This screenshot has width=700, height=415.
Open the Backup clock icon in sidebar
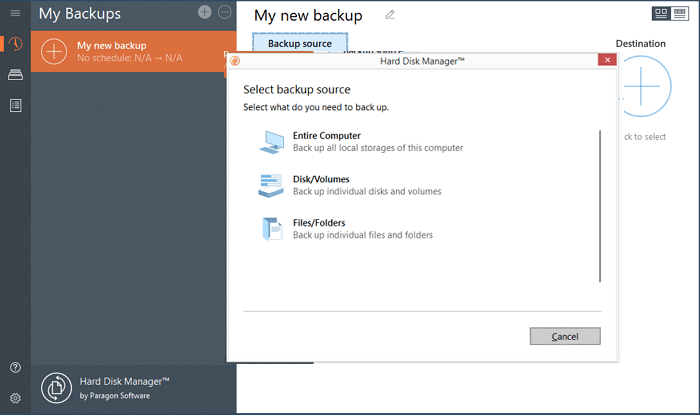(15, 45)
